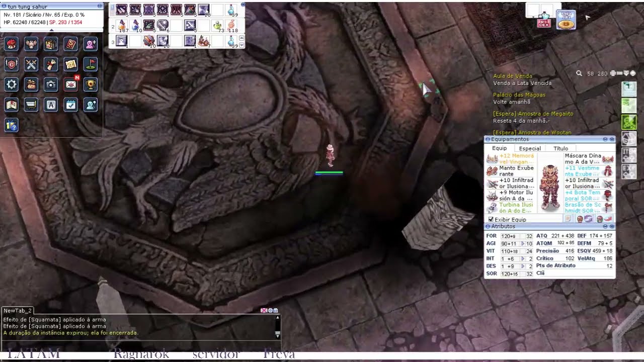Screen dimensions: 644x362
Task: Open the gift box help icon
Action: (x=11, y=125)
